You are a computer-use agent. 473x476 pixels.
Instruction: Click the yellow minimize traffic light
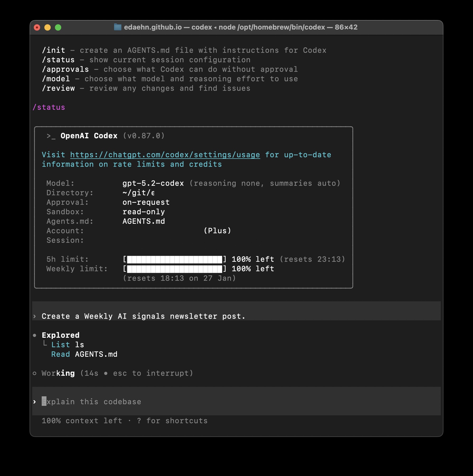tap(48, 27)
